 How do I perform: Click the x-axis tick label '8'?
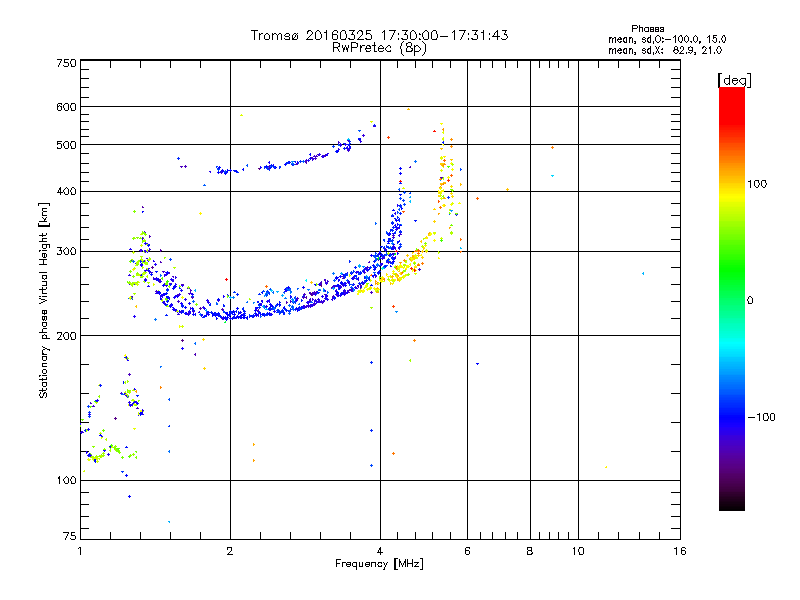(530, 551)
